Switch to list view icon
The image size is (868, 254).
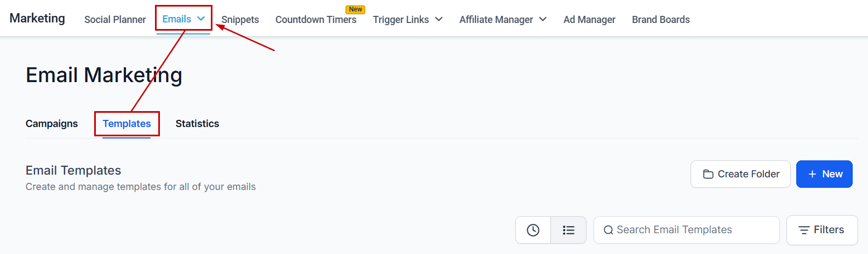tap(568, 230)
